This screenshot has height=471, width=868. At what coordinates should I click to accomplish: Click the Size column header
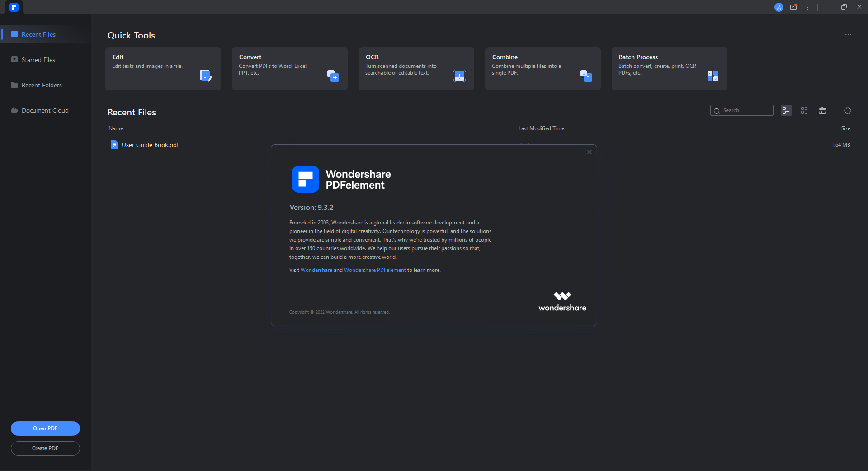coord(846,128)
